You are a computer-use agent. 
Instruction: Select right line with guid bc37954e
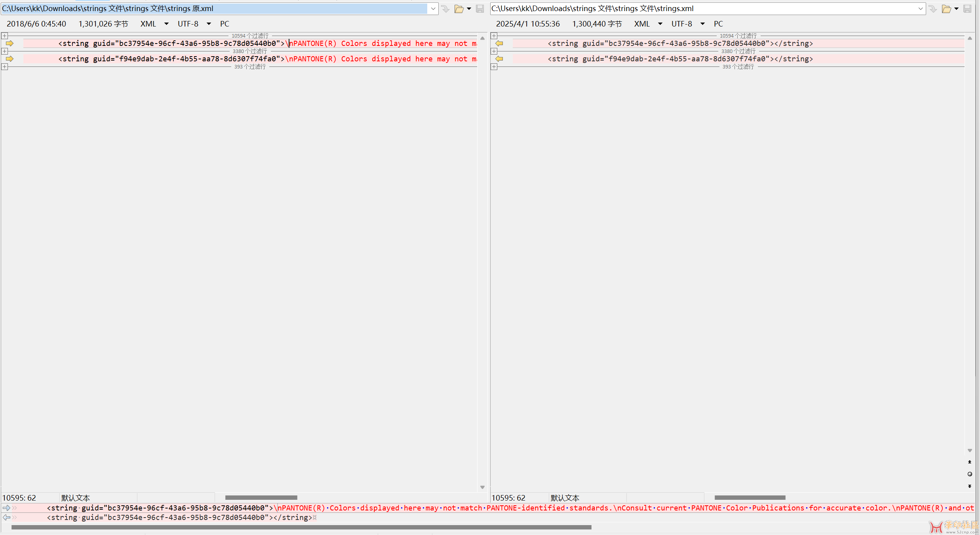pyautogui.click(x=738, y=44)
